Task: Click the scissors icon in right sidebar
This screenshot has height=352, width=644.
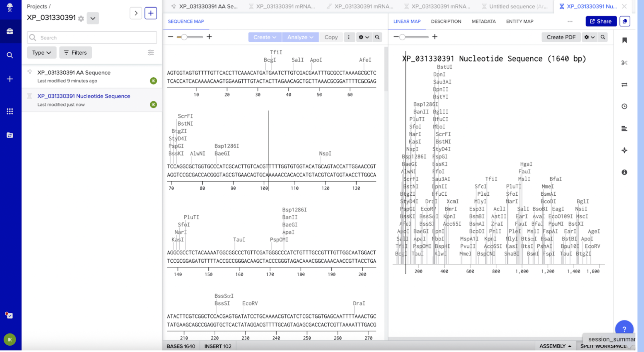Action: (x=624, y=63)
